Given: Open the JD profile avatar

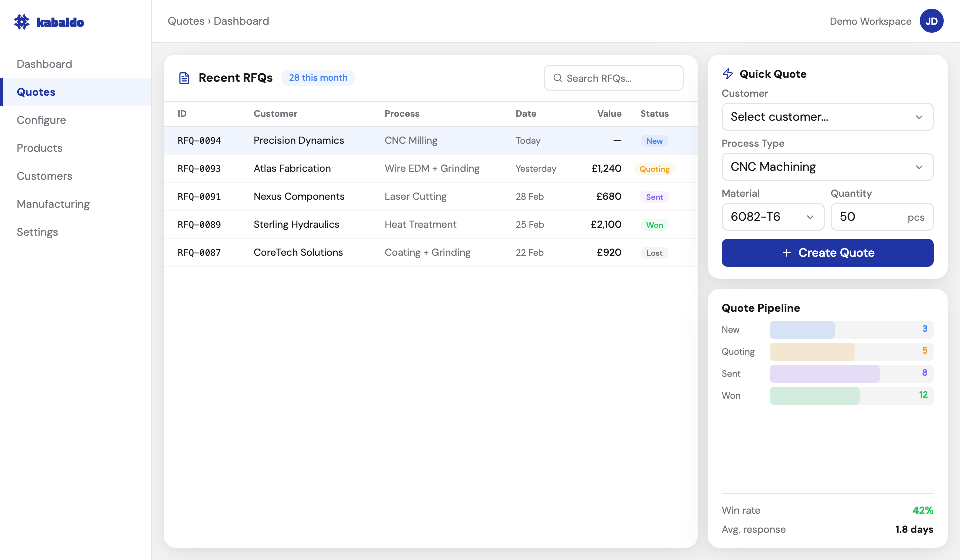Looking at the screenshot, I should click(932, 21).
